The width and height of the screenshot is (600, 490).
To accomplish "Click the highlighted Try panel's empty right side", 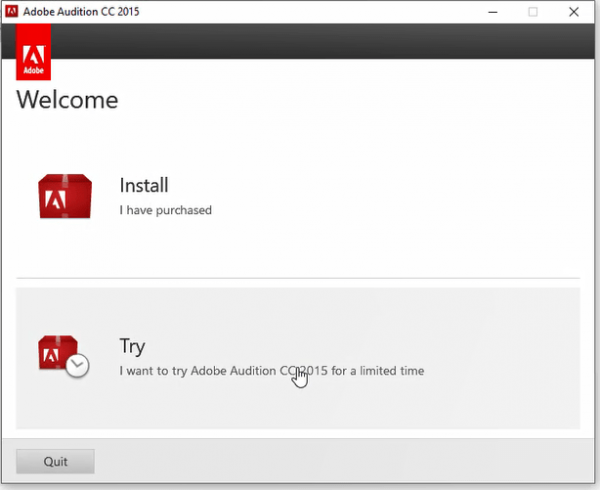I will pyautogui.click(x=500, y=357).
